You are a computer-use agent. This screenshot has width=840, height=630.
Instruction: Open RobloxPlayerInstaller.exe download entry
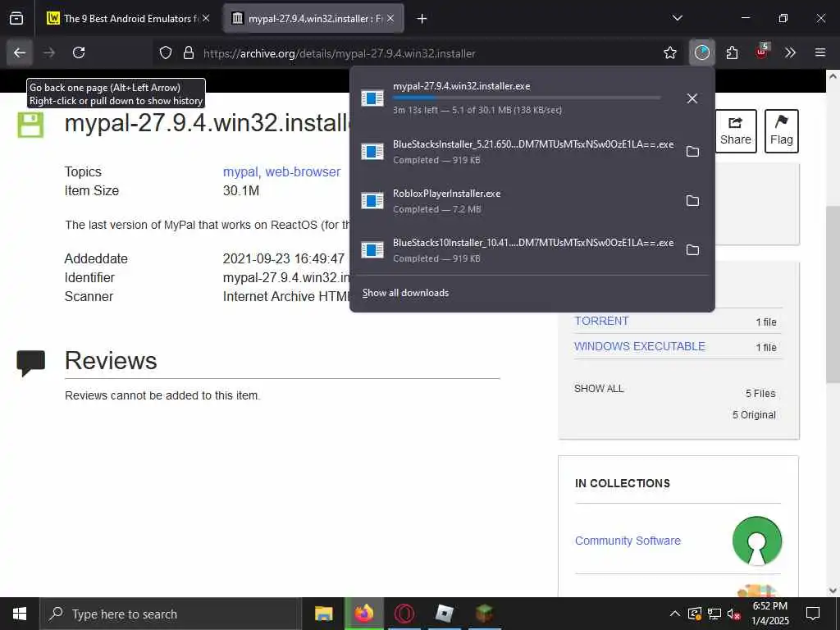pyautogui.click(x=514, y=201)
